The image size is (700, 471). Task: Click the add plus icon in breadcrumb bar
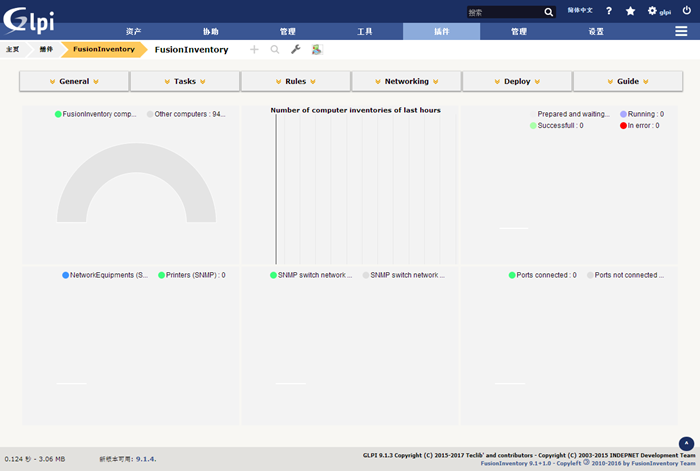tap(254, 50)
